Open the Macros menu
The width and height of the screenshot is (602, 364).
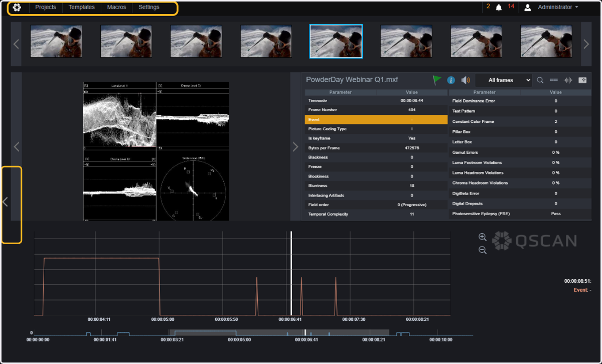tap(116, 8)
